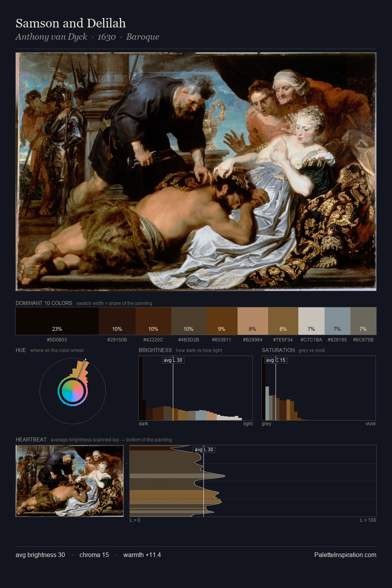The height and width of the screenshot is (588, 392).
Task: Click the 'HEARTBEAT' section heading
Action: 31,439
